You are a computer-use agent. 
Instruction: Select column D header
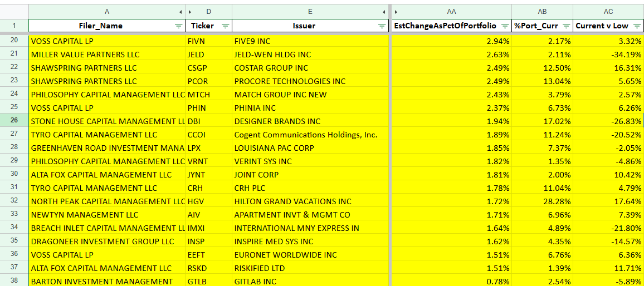pos(209,12)
